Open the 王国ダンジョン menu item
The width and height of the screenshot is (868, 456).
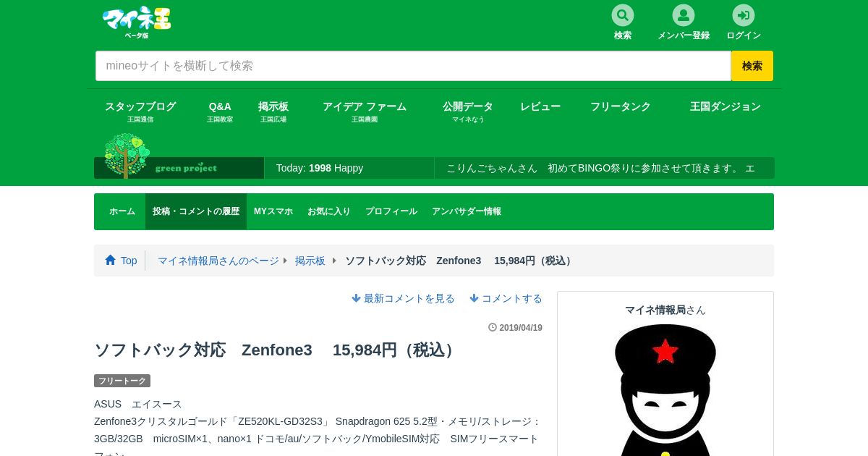726,106
